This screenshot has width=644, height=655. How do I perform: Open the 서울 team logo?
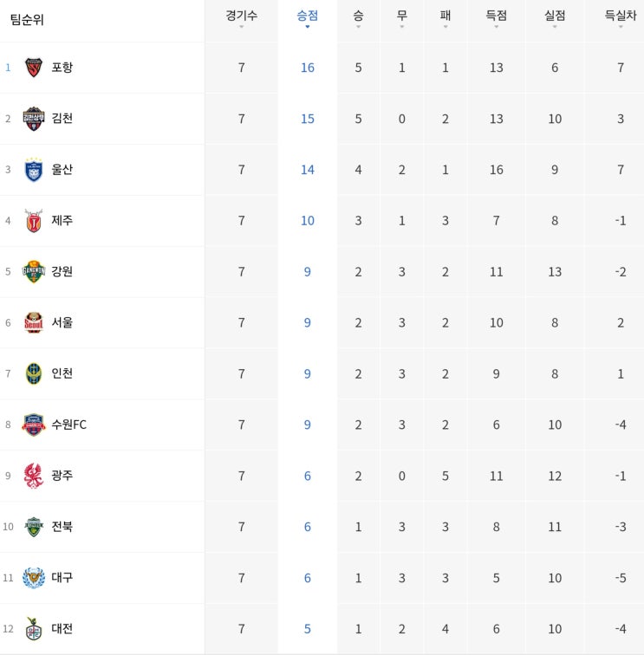pyautogui.click(x=34, y=322)
